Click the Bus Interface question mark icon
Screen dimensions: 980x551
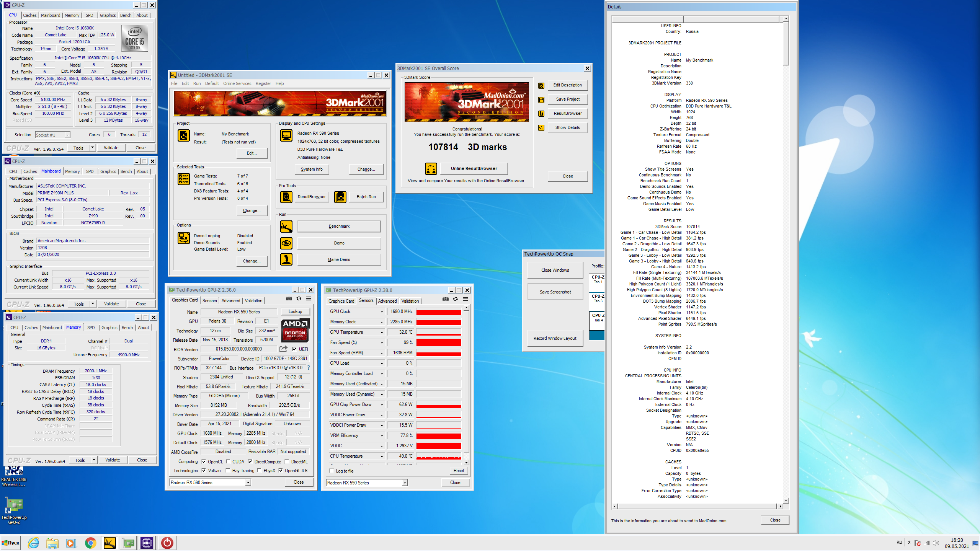(x=308, y=368)
